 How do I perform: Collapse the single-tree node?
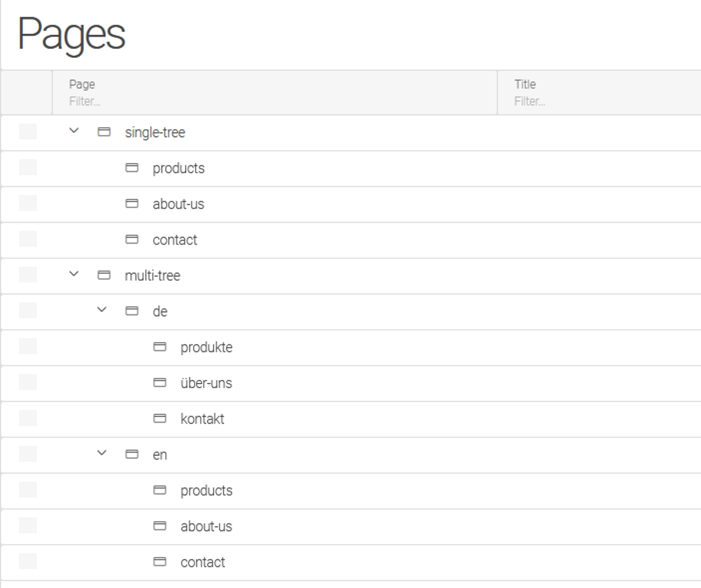point(74,132)
